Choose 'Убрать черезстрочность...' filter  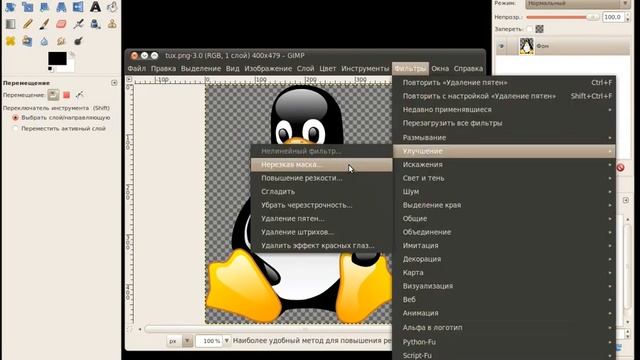(321, 205)
